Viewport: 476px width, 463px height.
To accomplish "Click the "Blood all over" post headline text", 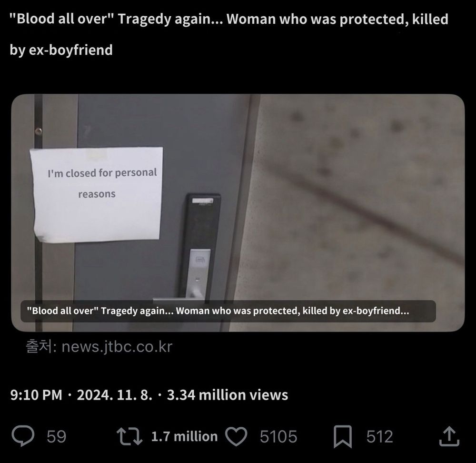I will (229, 19).
